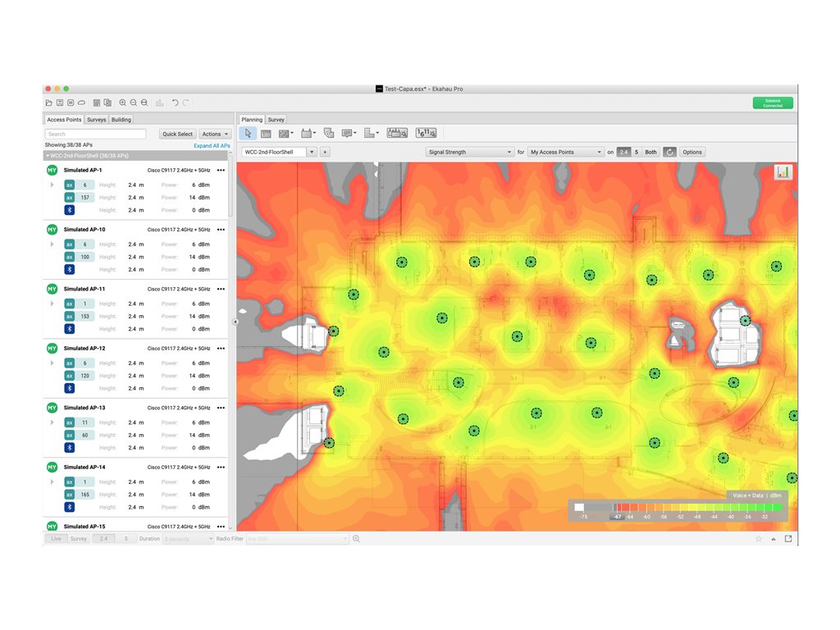Toggle the 2.4 GHz band button

point(623,152)
